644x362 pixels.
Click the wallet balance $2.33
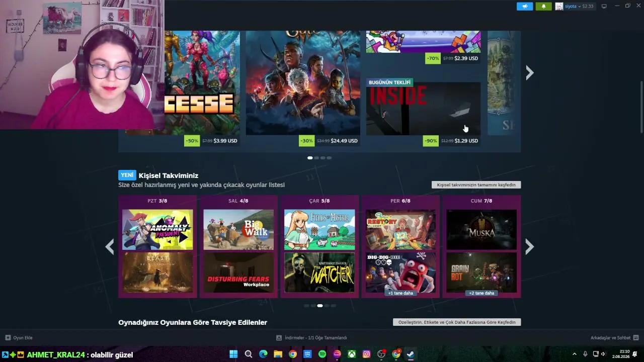(x=588, y=7)
